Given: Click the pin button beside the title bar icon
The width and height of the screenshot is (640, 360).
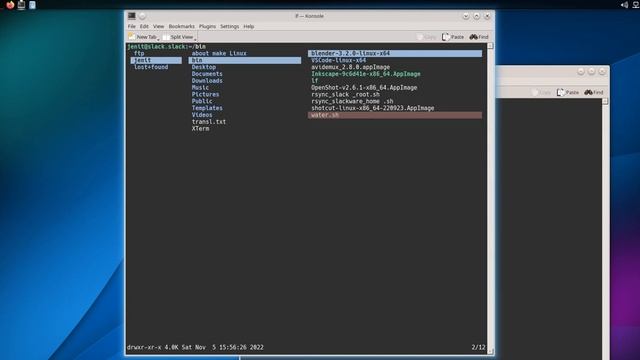Looking at the screenshot, I should point(142,16).
